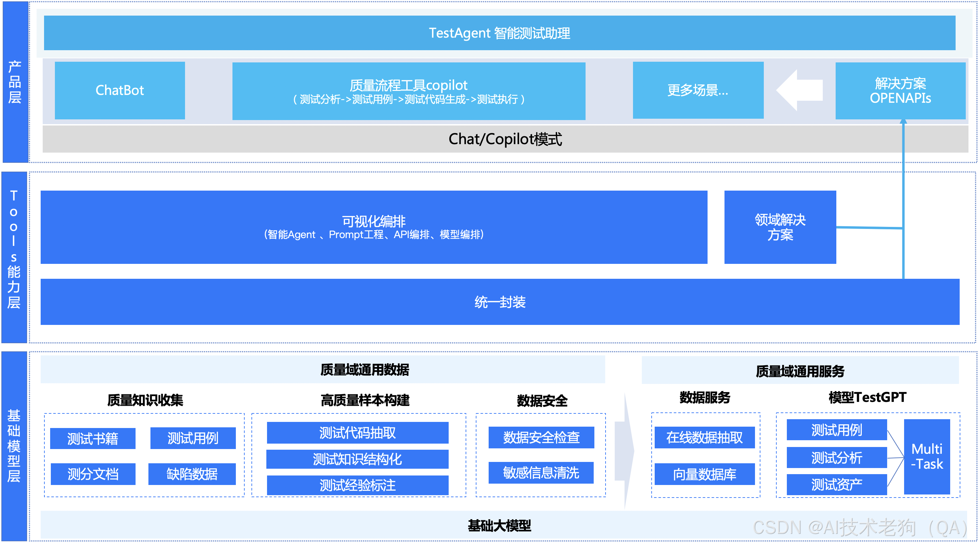Click the white left-pointing arrow icon
Viewport: 980px width, 544px height.
pyautogui.click(x=800, y=90)
